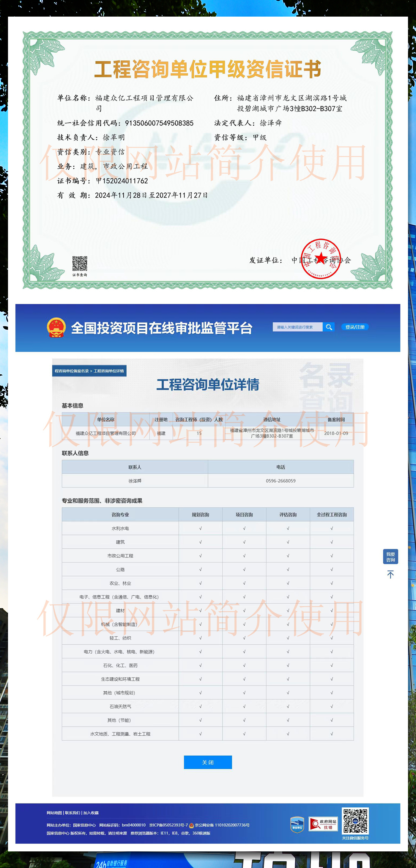Select the 水利水电 row label
This screenshot has height=868, width=416.
click(x=120, y=528)
